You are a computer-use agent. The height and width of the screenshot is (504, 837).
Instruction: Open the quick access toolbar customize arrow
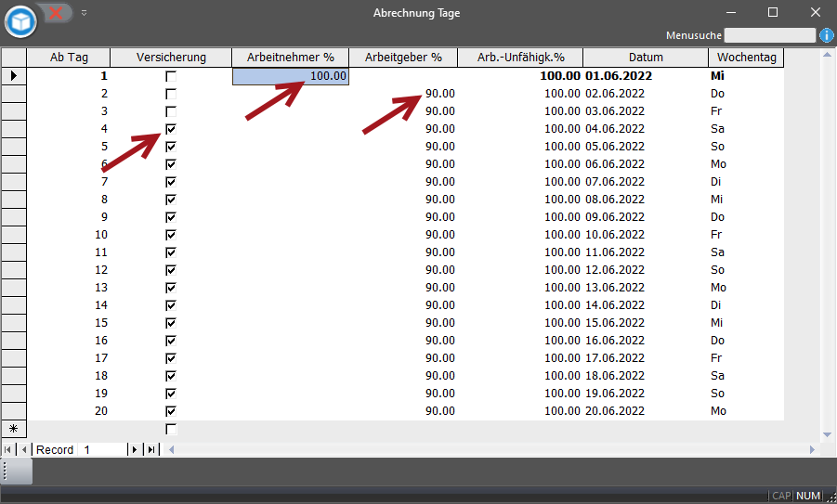84,13
